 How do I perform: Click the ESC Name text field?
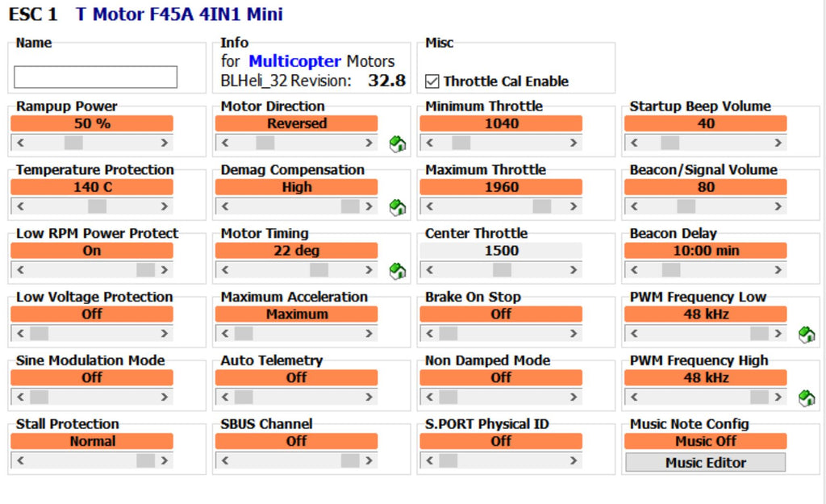(x=95, y=77)
